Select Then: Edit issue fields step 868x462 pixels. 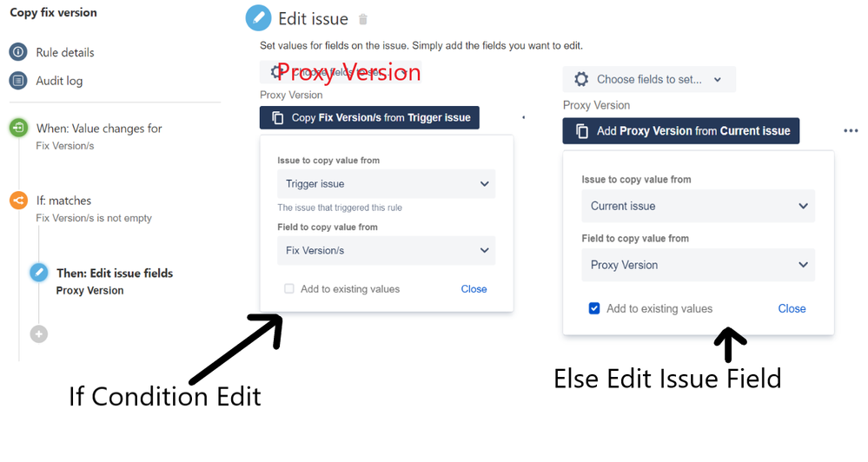115,274
